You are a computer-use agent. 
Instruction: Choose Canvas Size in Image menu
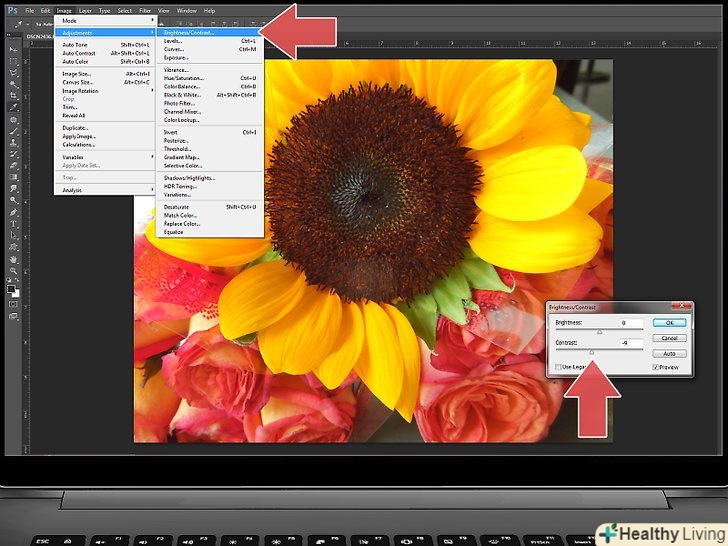point(105,82)
